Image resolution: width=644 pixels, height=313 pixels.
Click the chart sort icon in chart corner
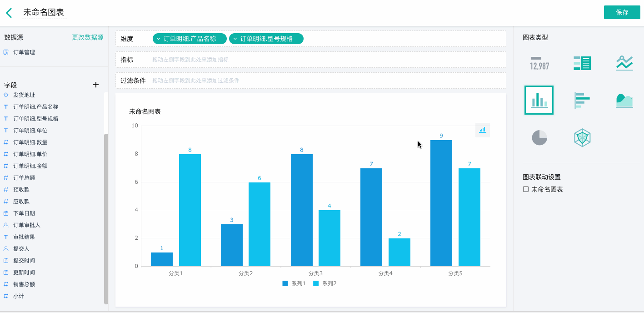pyautogui.click(x=482, y=130)
